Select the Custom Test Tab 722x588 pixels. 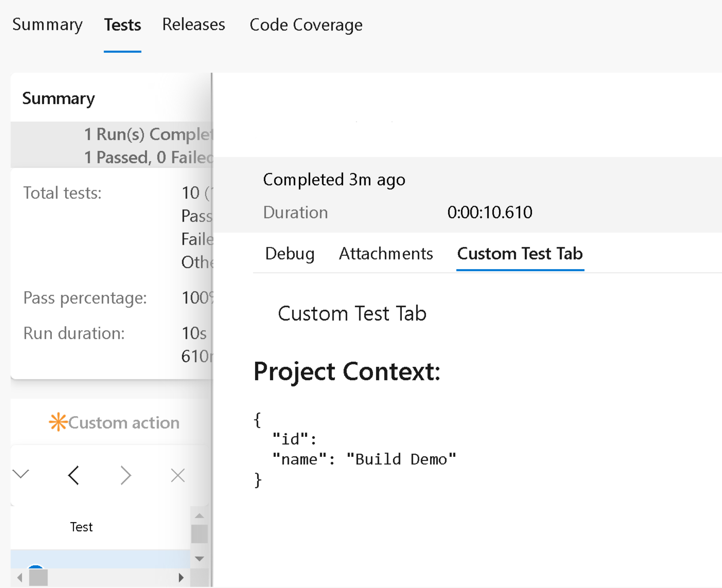pos(520,254)
